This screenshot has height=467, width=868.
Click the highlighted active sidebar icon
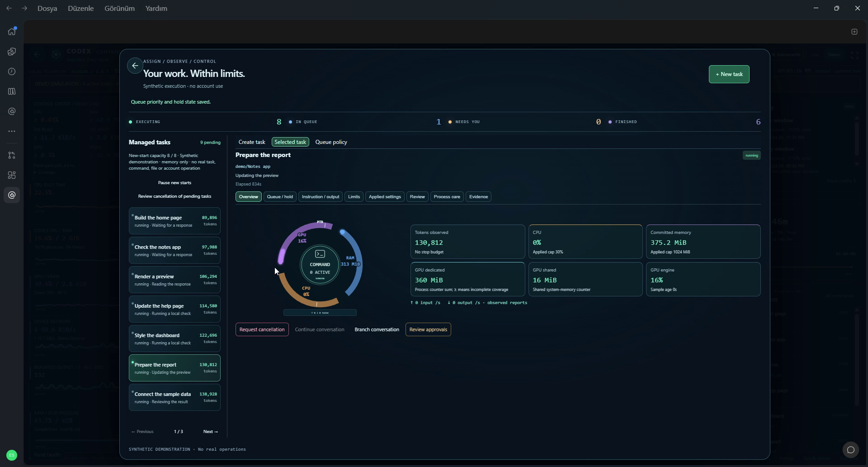pyautogui.click(x=12, y=195)
